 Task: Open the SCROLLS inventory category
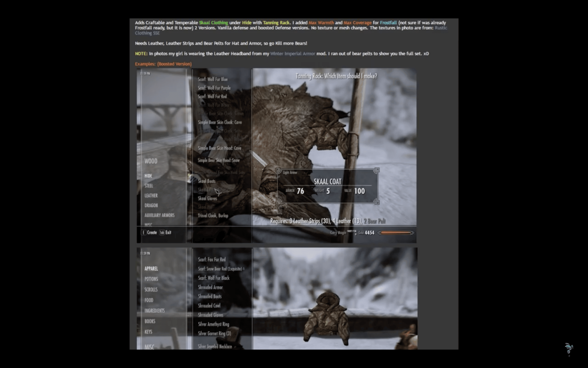151,290
